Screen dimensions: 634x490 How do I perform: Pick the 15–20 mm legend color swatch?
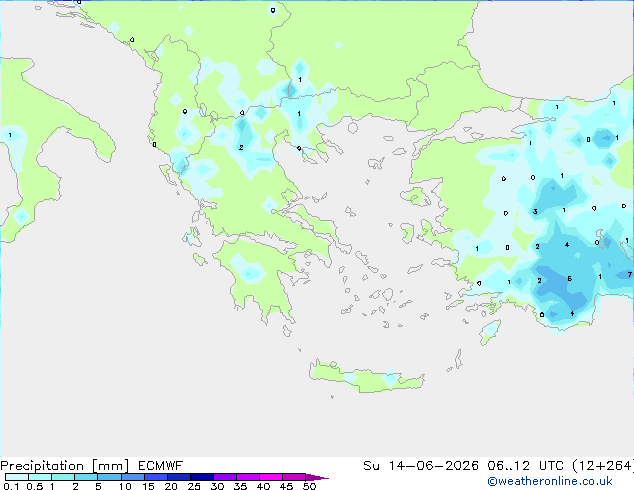155,477
